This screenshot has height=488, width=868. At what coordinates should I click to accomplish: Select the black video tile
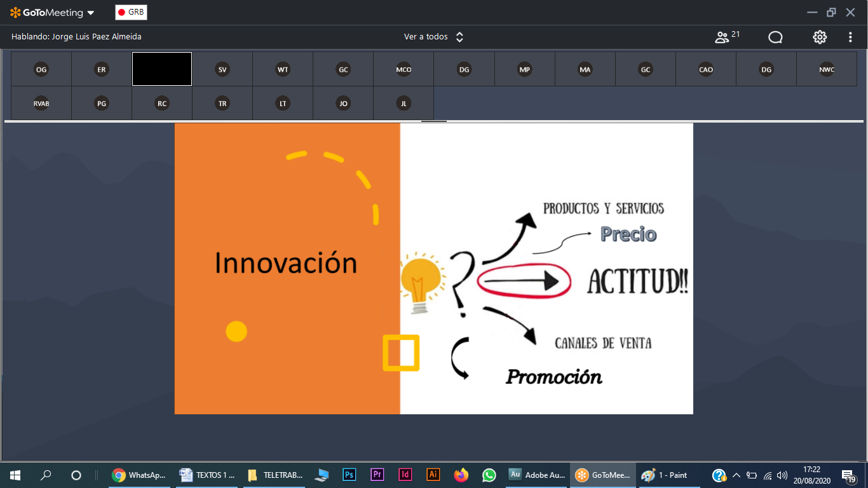pos(162,69)
